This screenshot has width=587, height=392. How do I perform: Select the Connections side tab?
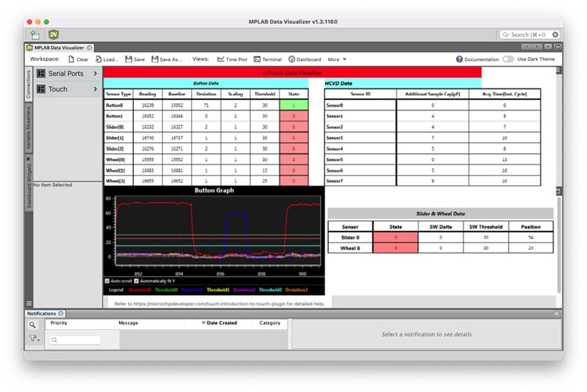pyautogui.click(x=28, y=85)
